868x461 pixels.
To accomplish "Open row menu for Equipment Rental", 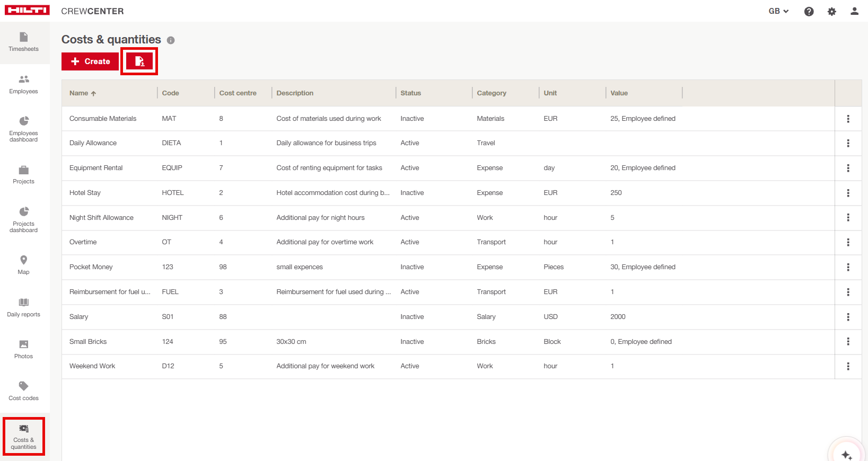I will pyautogui.click(x=848, y=168).
